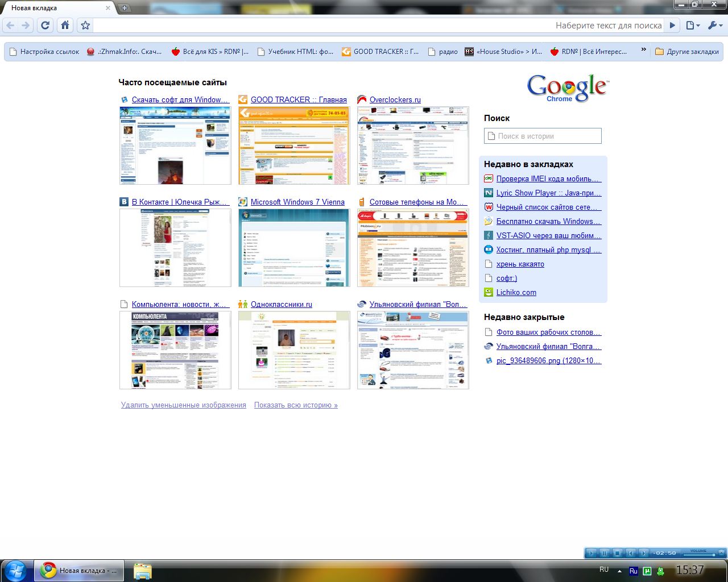The image size is (728, 582).
Task: Click the В Контакте page thumbnail
Action: click(175, 248)
